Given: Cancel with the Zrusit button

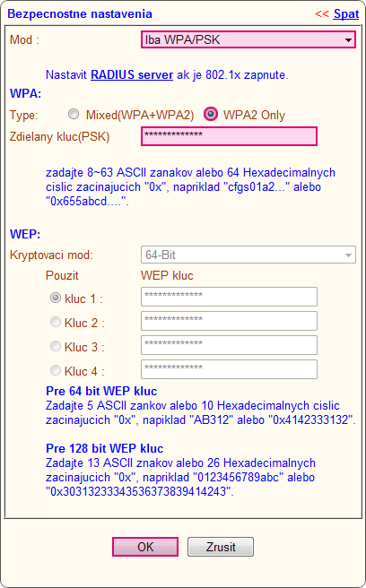Looking at the screenshot, I should pyautogui.click(x=221, y=547).
